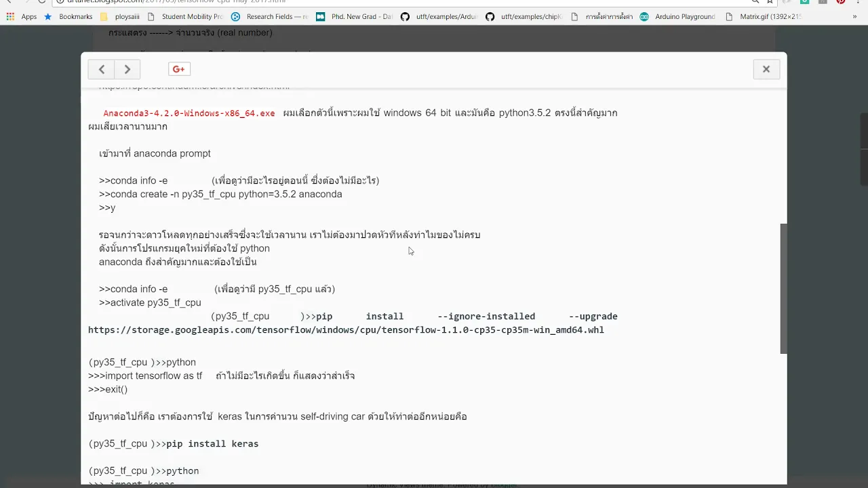868x488 pixels.
Task: Click the 'pip install keras' command text
Action: tap(212, 444)
